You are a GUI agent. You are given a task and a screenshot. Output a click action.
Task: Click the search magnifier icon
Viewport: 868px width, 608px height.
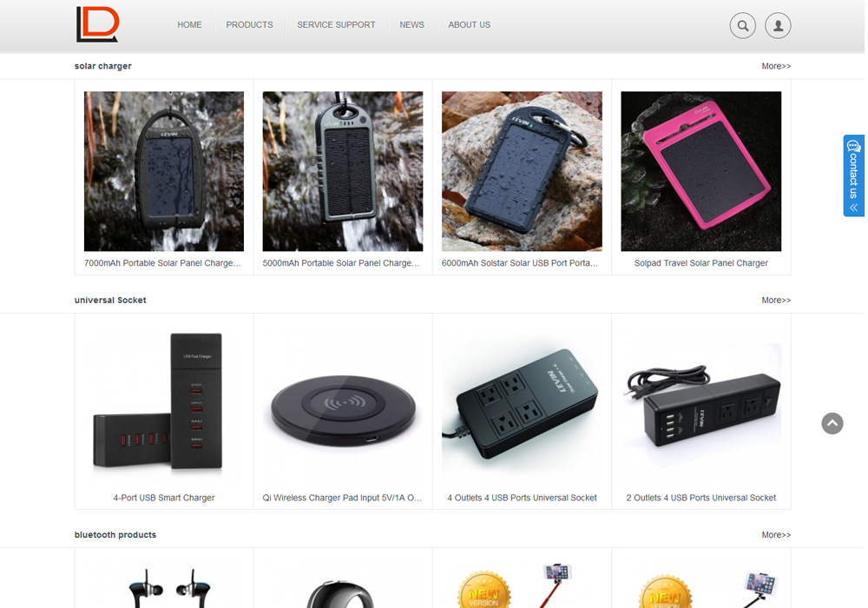point(742,25)
